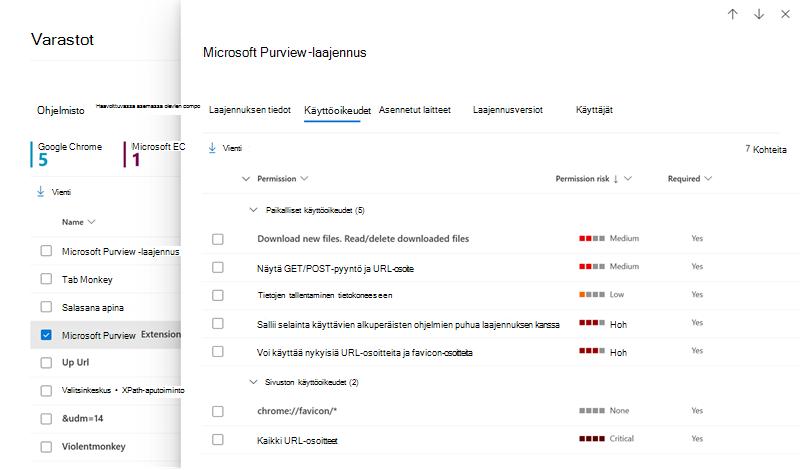Open the Permission risk column dropdown
The image size is (800, 470).
[628, 179]
